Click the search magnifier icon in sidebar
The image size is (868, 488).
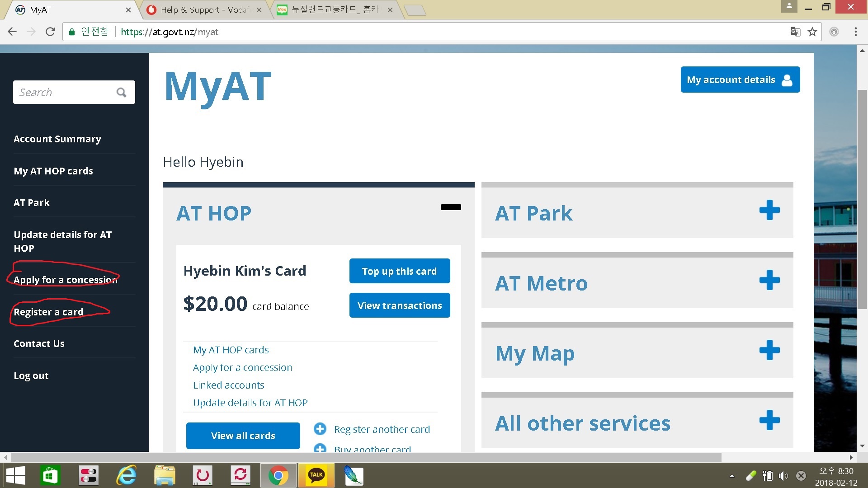click(121, 92)
